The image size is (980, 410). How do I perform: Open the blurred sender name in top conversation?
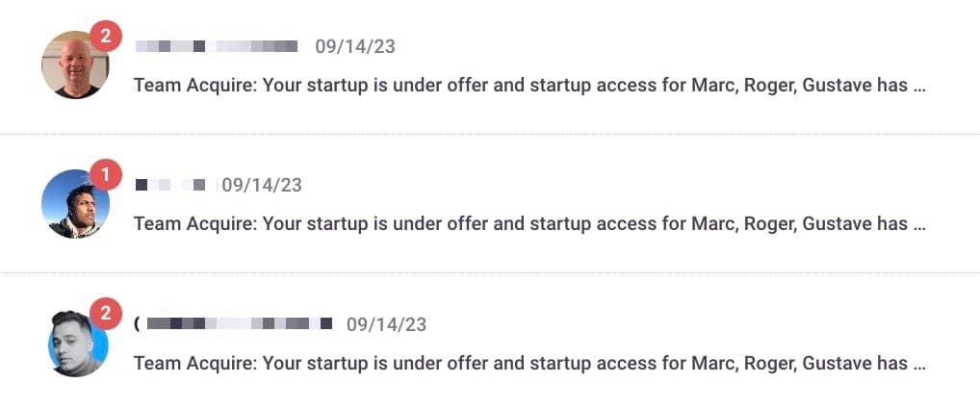pyautogui.click(x=217, y=46)
